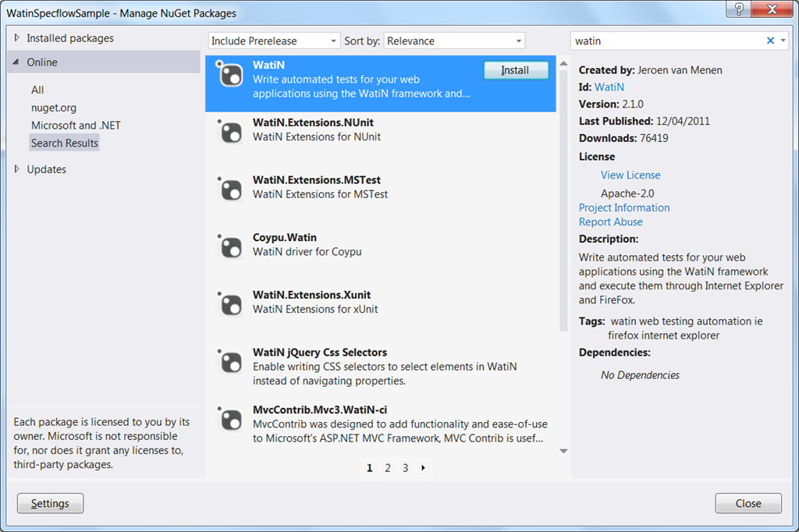
Task: Select the WatiN.Extensions.NUnit package title
Action: point(313,122)
